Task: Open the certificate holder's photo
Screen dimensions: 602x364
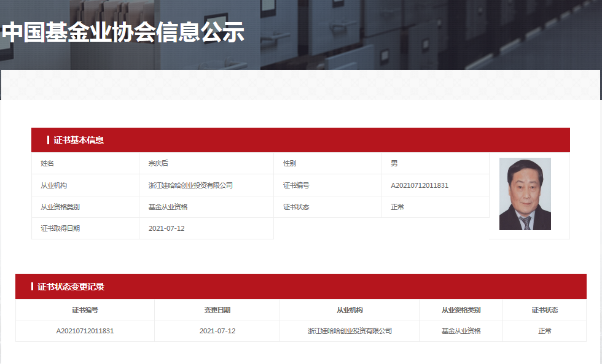Action: pyautogui.click(x=525, y=194)
